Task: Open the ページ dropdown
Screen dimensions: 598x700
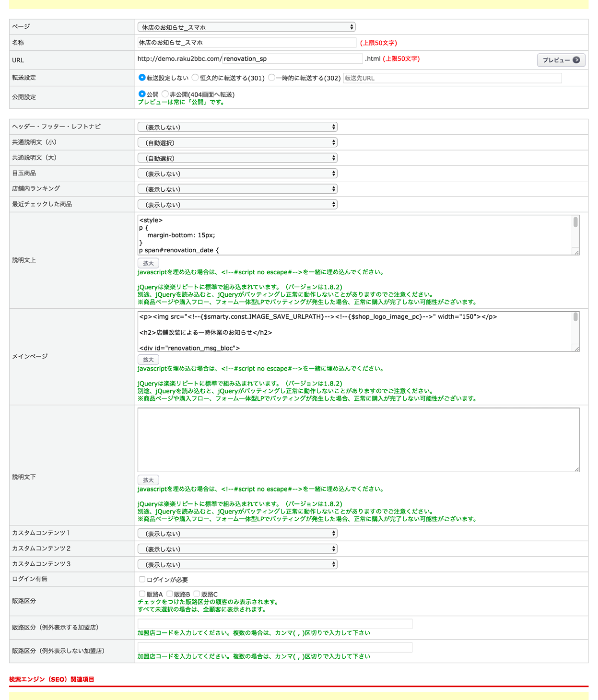Action: tap(246, 27)
